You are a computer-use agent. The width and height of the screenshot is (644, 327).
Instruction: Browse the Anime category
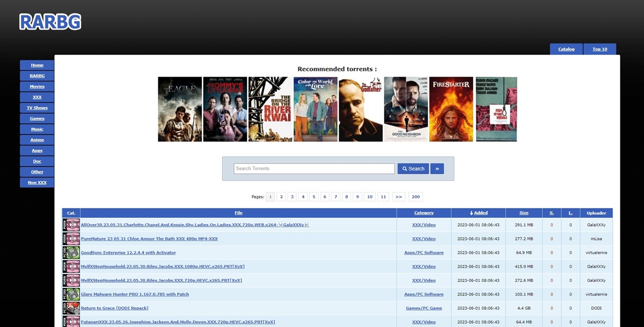click(x=37, y=140)
